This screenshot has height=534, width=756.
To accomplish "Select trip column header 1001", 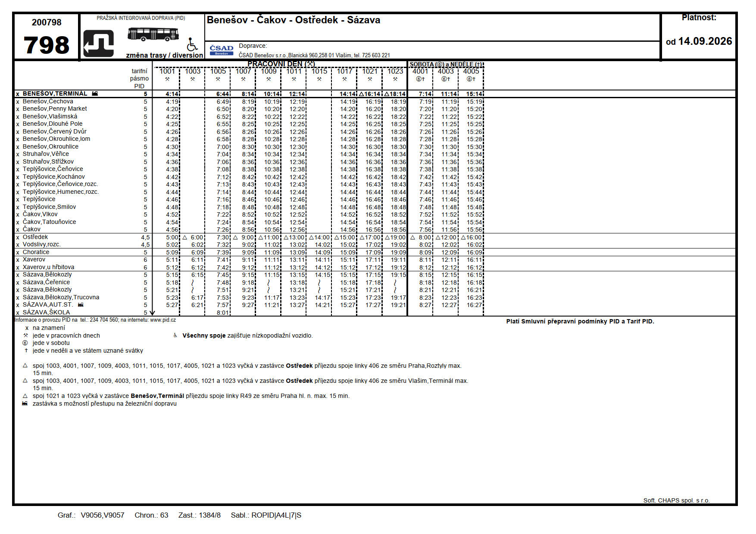I will 167,71.
